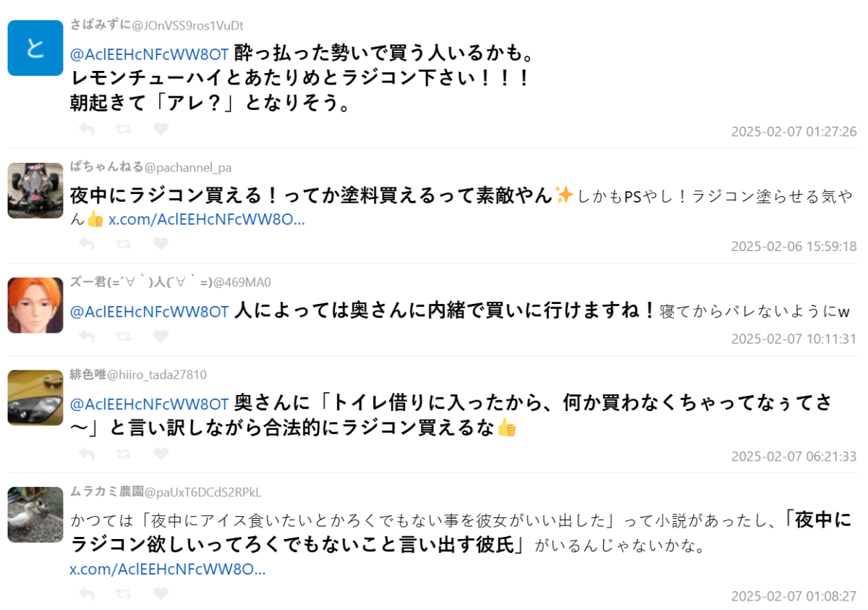Reply to ムラカミ農園's tweet
This screenshot has width=868, height=610.
87,594
